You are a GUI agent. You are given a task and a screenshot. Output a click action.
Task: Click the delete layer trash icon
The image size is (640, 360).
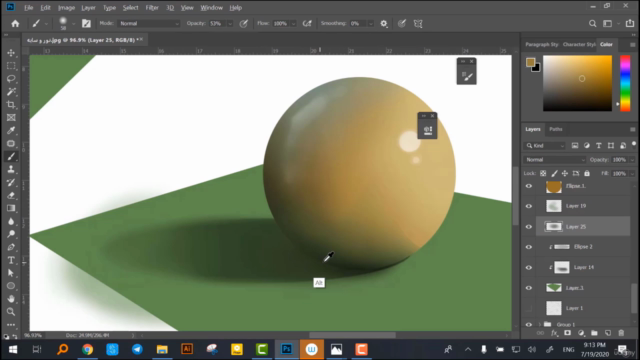(621, 333)
